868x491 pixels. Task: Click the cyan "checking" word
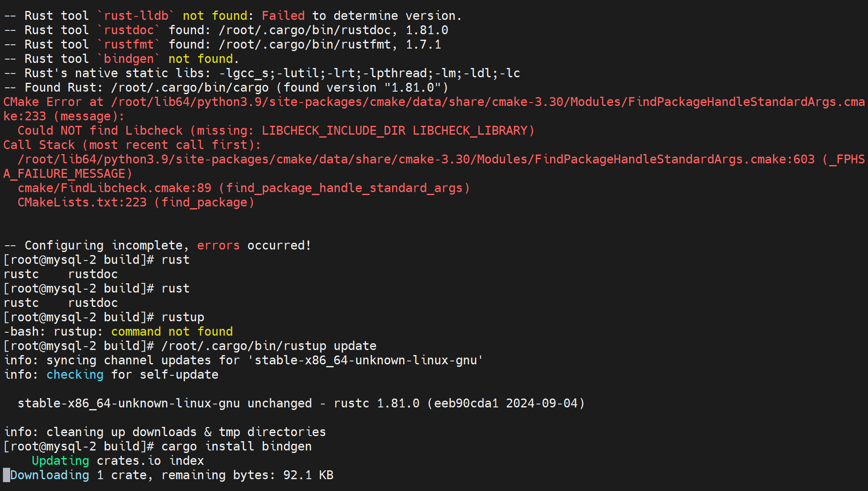point(75,374)
